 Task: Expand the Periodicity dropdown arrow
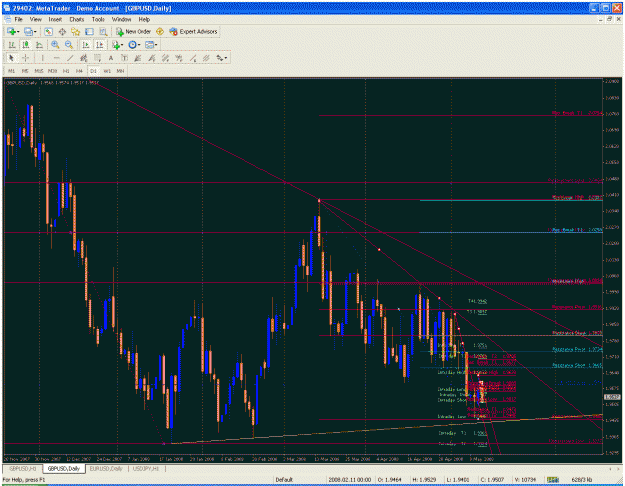coord(139,45)
